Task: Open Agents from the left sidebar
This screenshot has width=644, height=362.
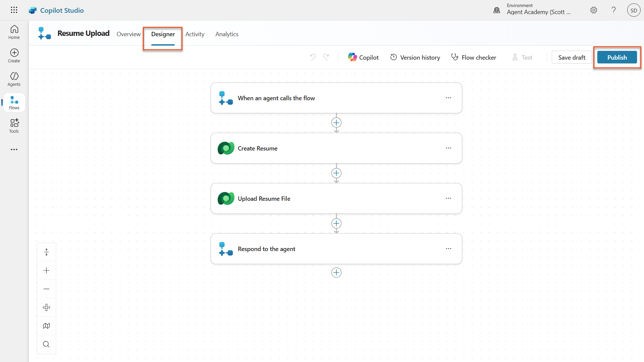Action: point(14,79)
